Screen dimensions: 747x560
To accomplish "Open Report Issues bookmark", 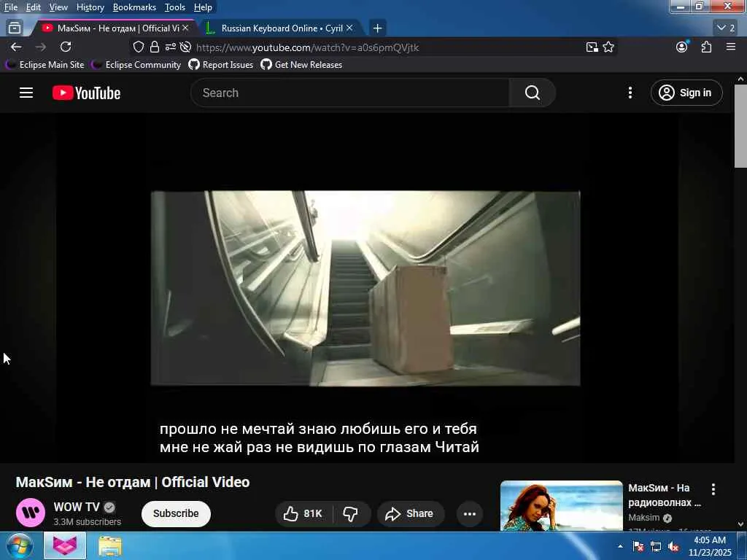I will (221, 65).
